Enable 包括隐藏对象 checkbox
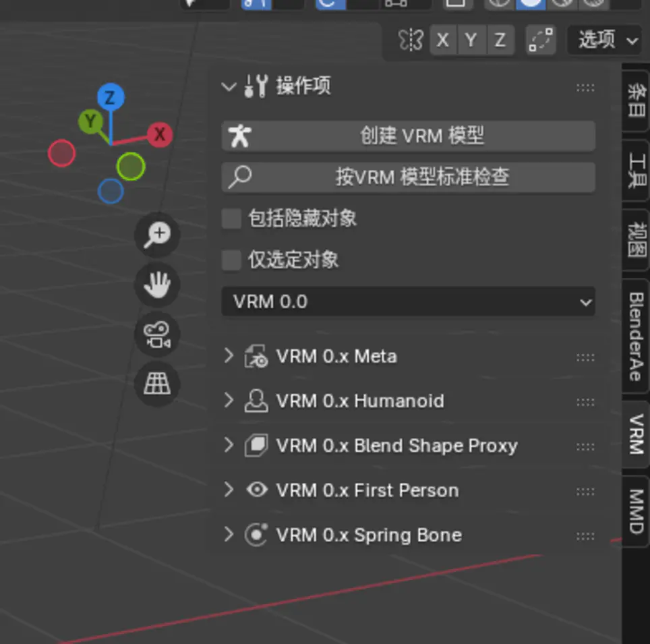Image resolution: width=650 pixels, height=644 pixels. (x=232, y=218)
